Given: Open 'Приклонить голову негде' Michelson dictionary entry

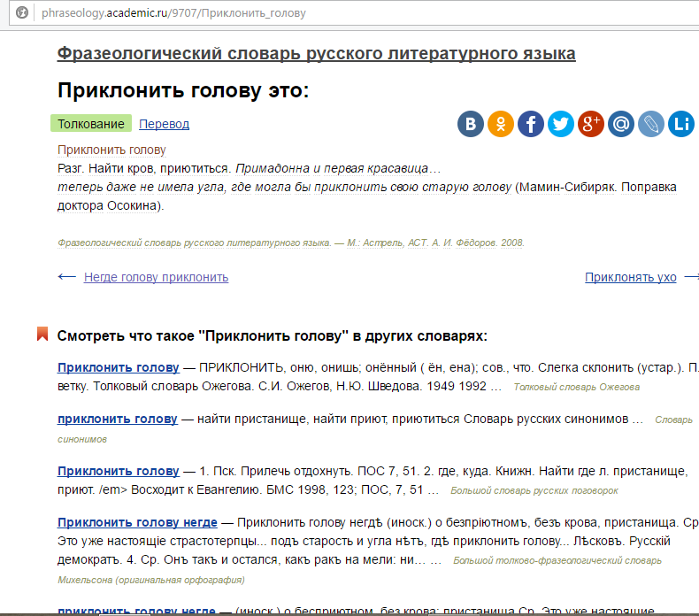Looking at the screenshot, I should 136,521.
